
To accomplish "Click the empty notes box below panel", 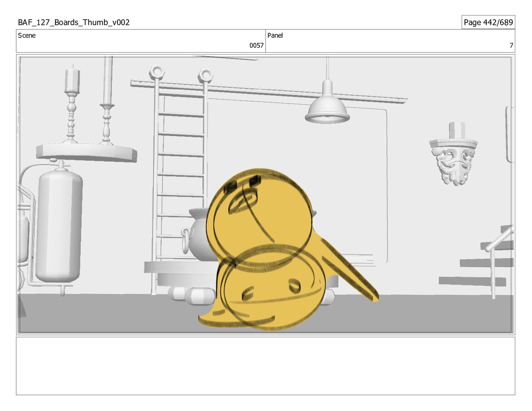I will tap(265, 366).
